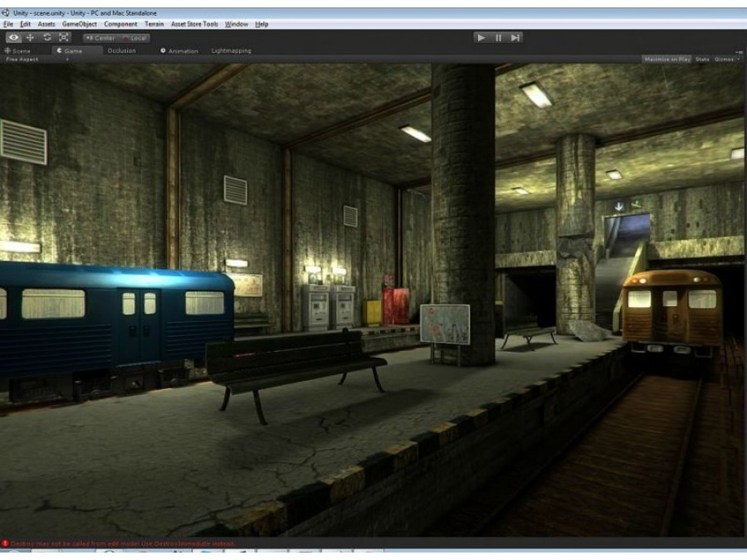Toggle Maximize on Play

(x=667, y=60)
